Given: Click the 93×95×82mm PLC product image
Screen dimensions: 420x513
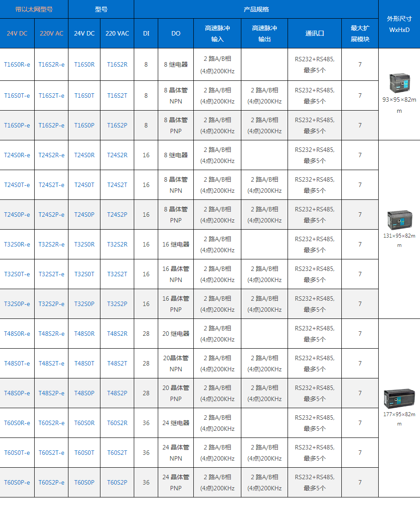Looking at the screenshot, I should coord(399,83).
